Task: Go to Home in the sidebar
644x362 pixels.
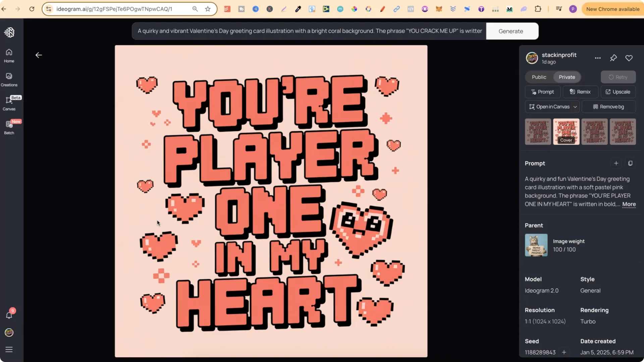Action: click(x=9, y=55)
